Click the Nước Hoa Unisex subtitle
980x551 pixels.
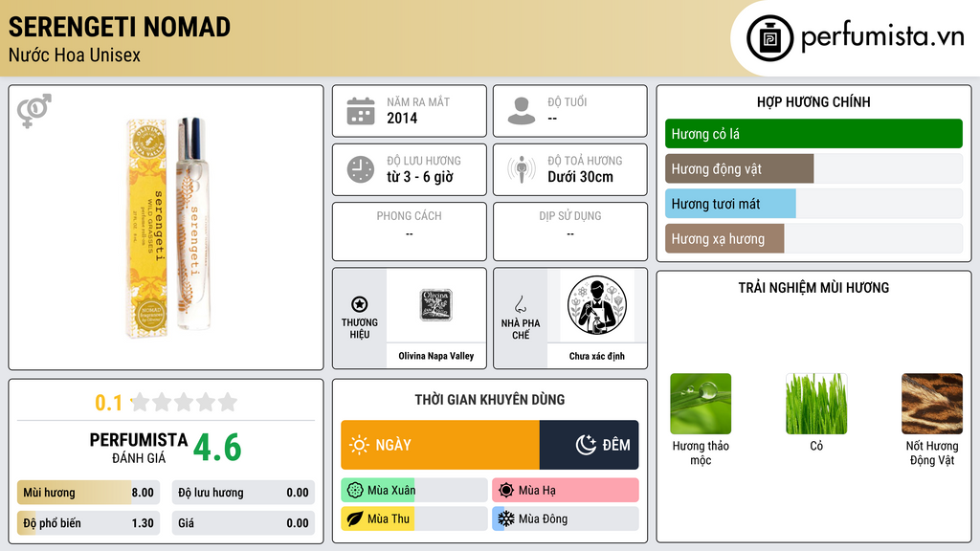coord(75,55)
